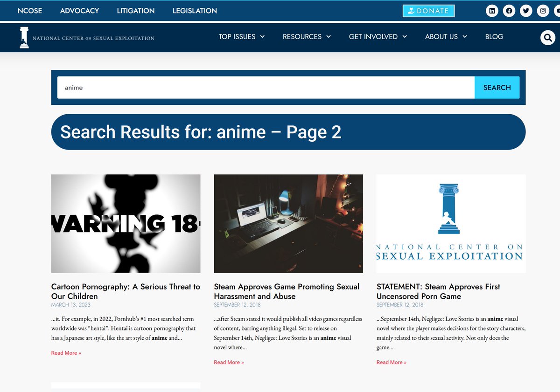Open NCOSE Facebook page icon
Image resolution: width=560 pixels, height=392 pixels.
coord(509,11)
